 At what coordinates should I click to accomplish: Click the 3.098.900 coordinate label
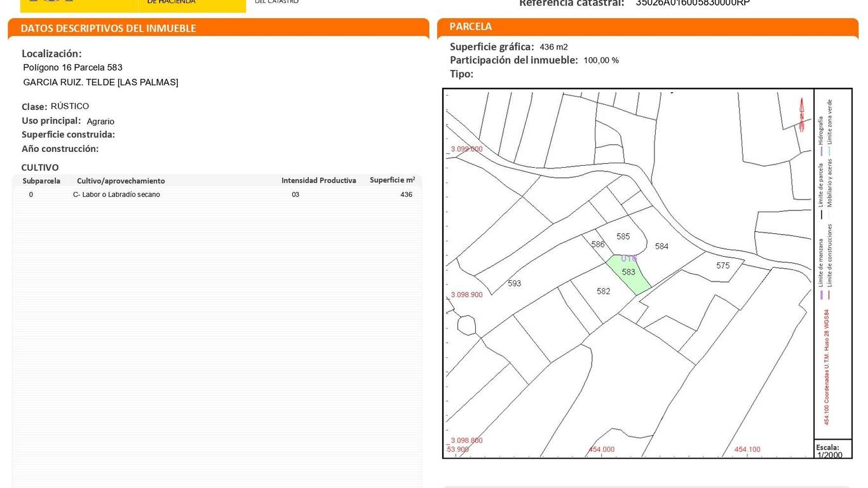(x=466, y=295)
